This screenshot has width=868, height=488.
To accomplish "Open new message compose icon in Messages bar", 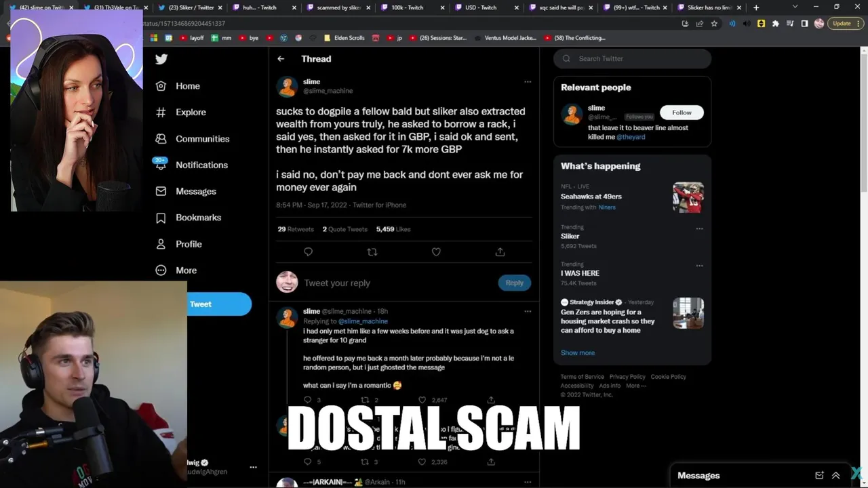I will click(819, 476).
